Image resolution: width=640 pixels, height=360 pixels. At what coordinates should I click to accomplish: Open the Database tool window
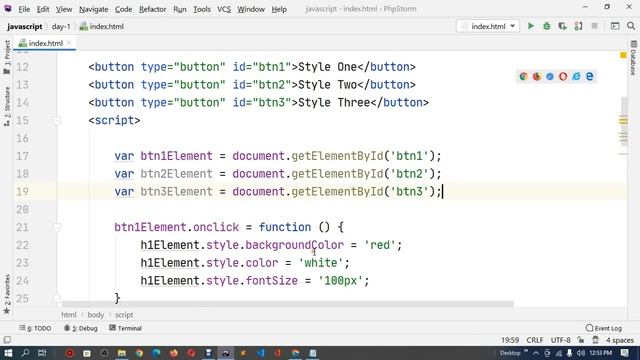(633, 58)
